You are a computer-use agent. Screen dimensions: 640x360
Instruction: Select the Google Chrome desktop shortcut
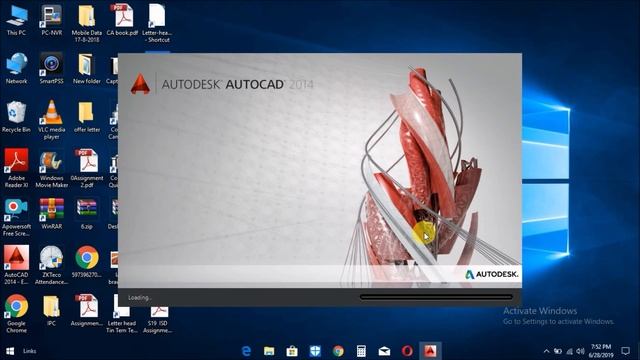(16, 313)
